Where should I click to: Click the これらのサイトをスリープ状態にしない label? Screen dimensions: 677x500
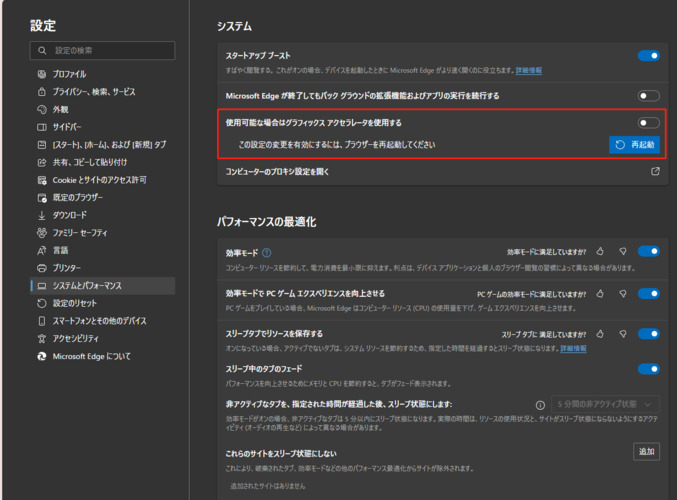[x=281, y=454]
